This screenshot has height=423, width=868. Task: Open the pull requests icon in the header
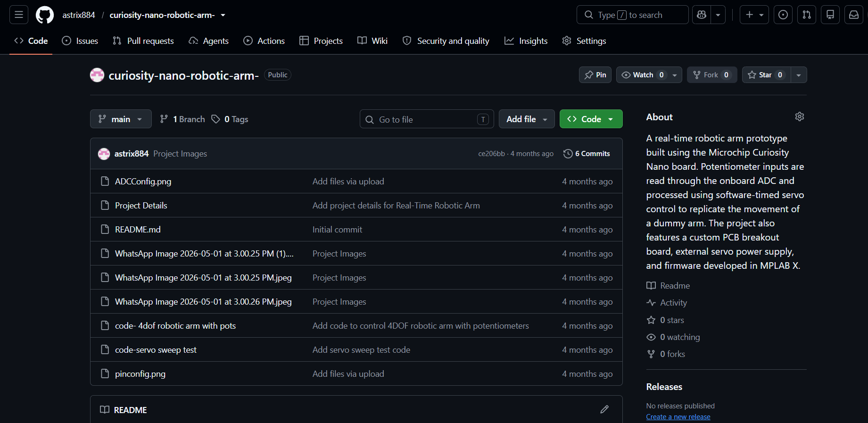[807, 15]
